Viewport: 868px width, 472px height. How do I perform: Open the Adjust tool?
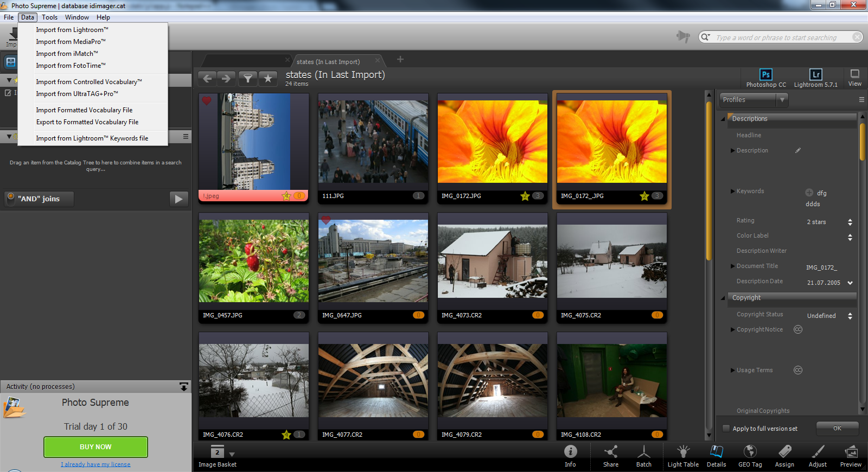click(x=818, y=455)
